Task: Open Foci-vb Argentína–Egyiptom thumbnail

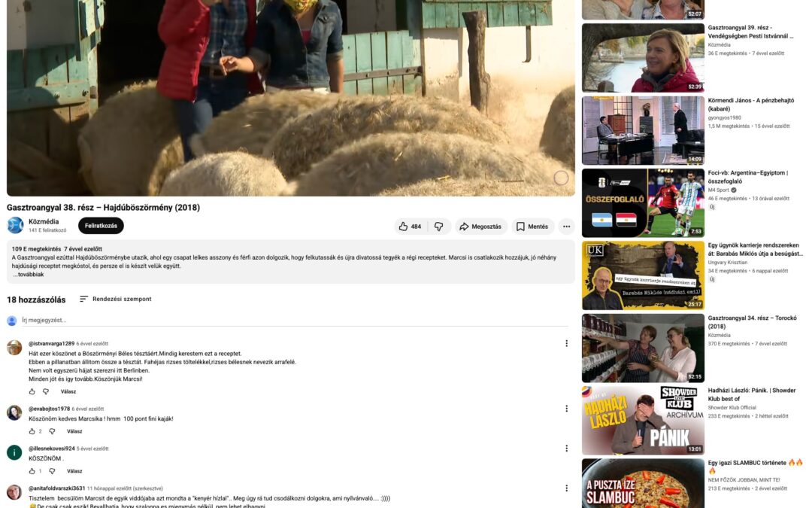Action: pos(643,203)
